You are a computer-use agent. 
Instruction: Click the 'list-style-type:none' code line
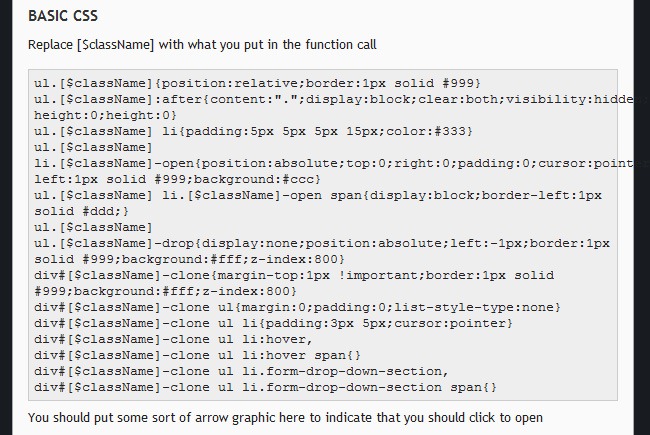coord(297,307)
